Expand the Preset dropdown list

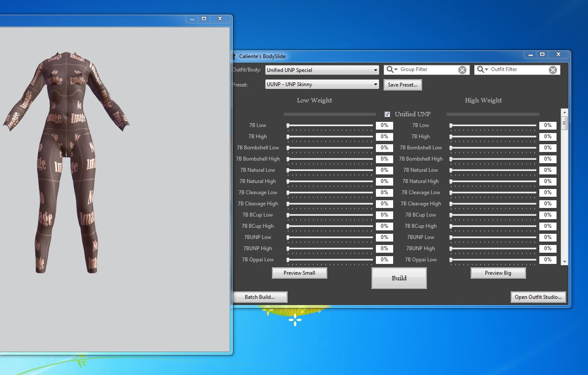coord(375,85)
